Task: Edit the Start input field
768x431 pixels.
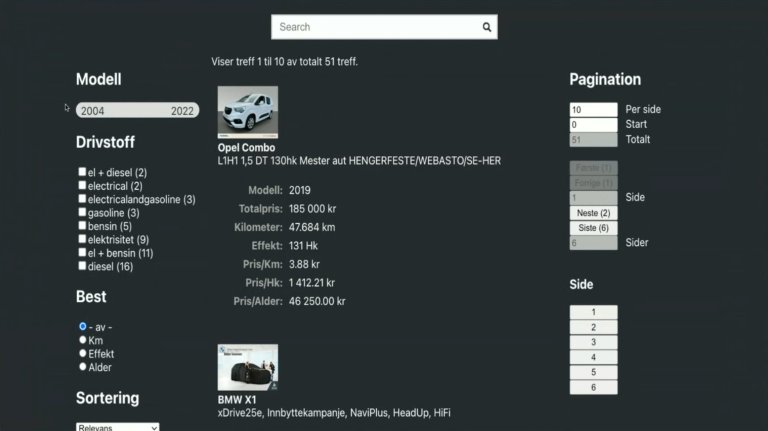Action: point(593,124)
